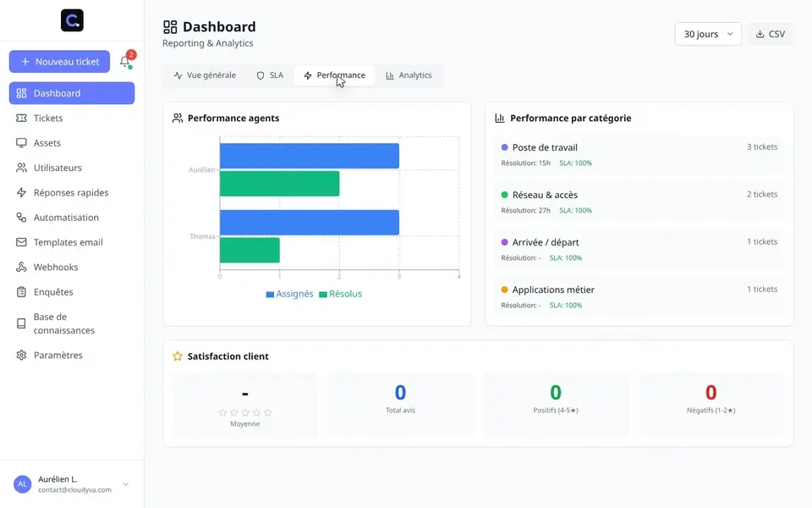
Task: Click the Webhooks icon
Action: pyautogui.click(x=21, y=268)
